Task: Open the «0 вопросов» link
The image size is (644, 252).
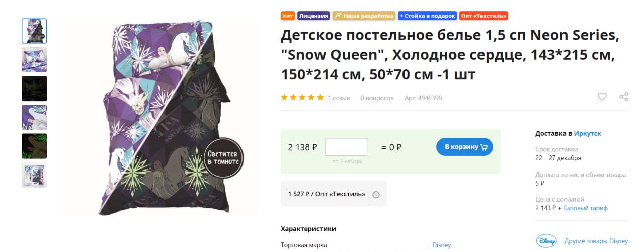Action: pyautogui.click(x=377, y=98)
